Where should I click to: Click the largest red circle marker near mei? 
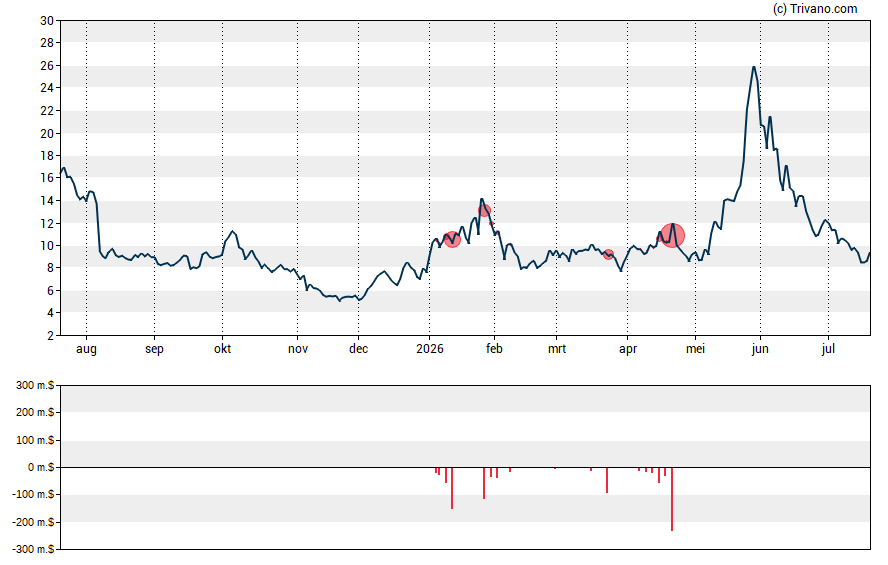pos(672,235)
